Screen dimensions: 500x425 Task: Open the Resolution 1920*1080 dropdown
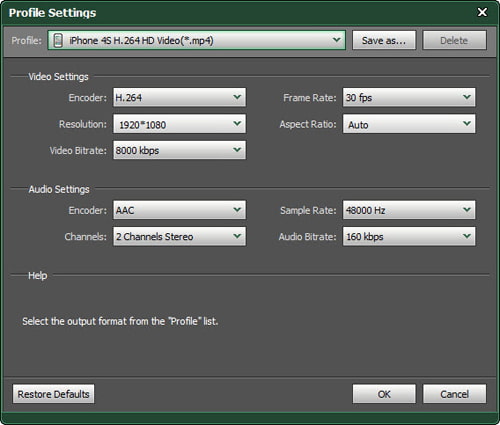tap(179, 124)
